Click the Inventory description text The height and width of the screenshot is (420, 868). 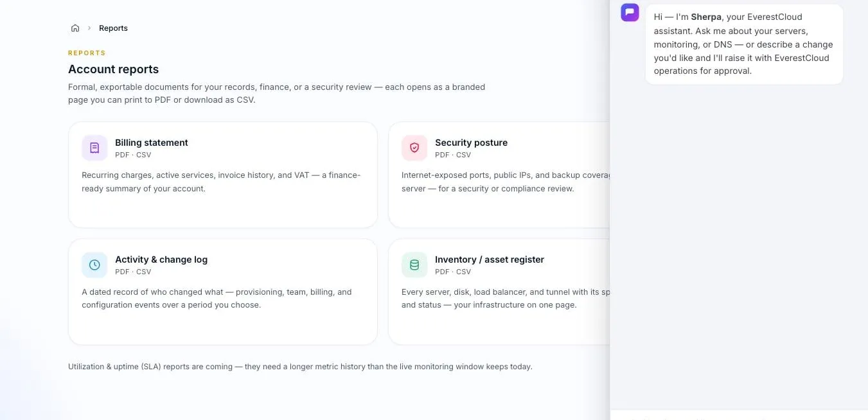pos(506,299)
